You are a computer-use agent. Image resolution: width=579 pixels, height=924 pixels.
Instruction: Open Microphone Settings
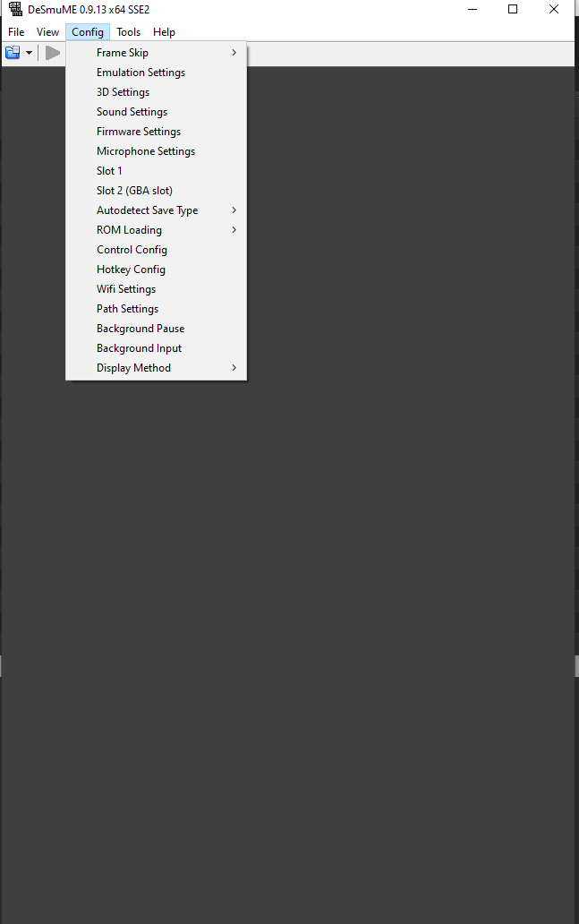click(x=156, y=151)
